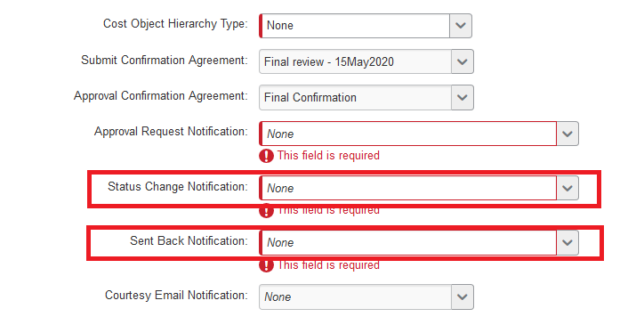
Task: Click 'This field is required' under Approval Request
Action: click(328, 156)
